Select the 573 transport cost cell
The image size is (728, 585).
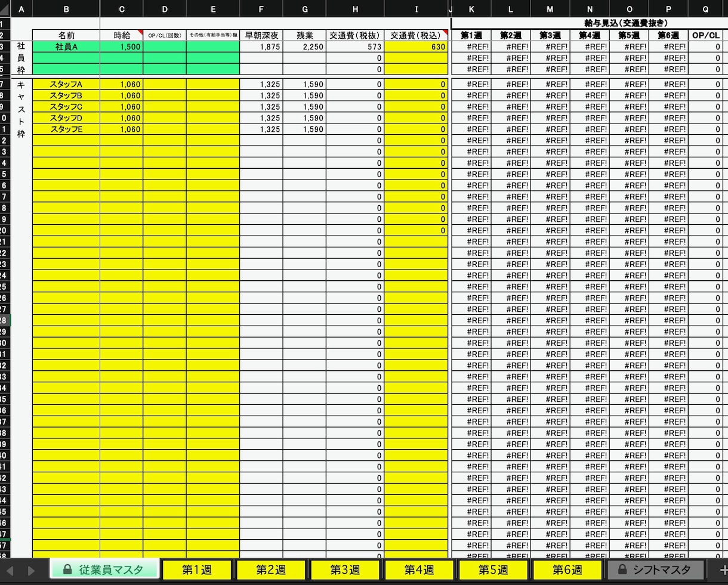click(355, 47)
